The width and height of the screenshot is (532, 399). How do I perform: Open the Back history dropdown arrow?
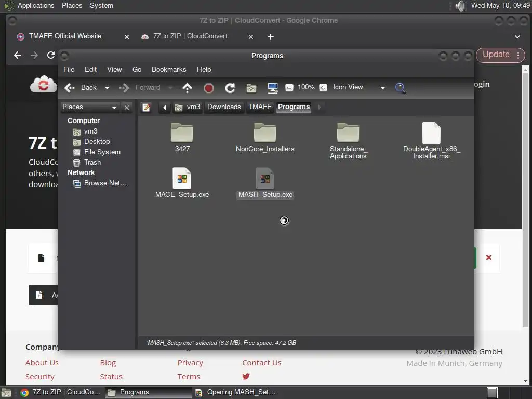point(107,88)
